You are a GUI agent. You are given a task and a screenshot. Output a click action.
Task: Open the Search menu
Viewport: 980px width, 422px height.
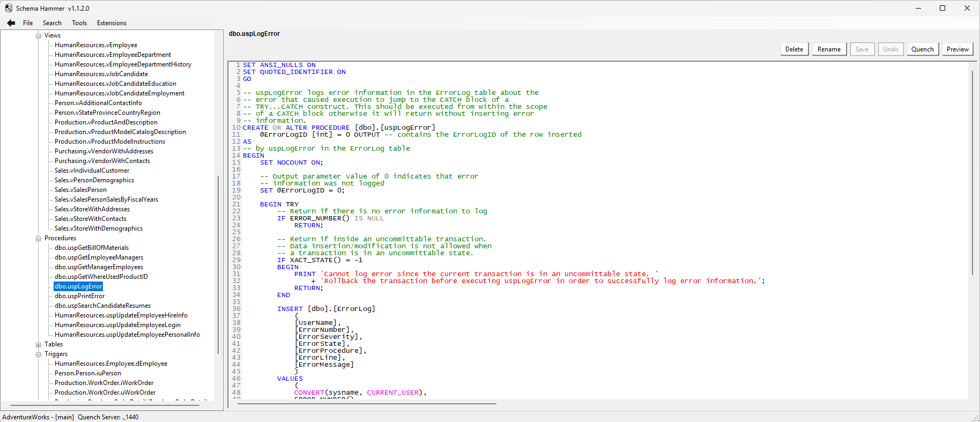tap(52, 23)
